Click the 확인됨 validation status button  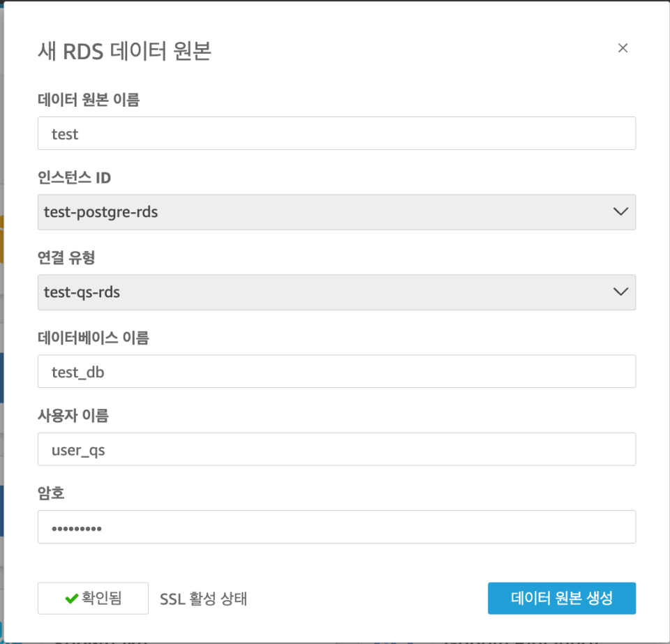coord(93,598)
